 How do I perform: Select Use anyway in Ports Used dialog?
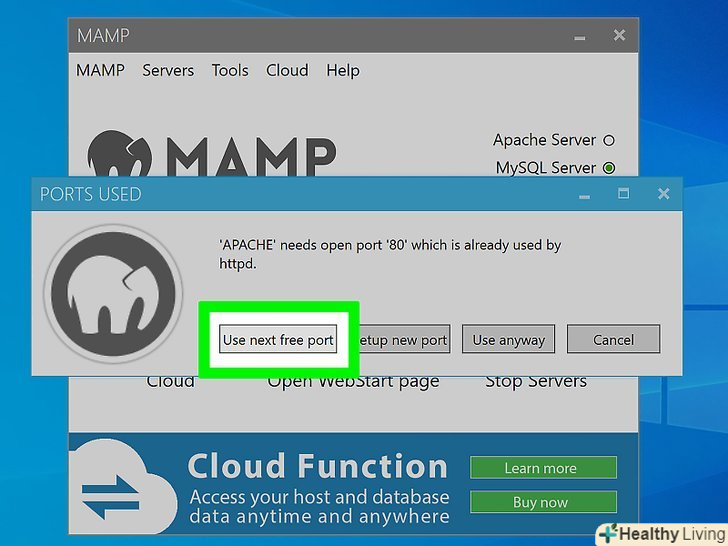pyautogui.click(x=508, y=339)
